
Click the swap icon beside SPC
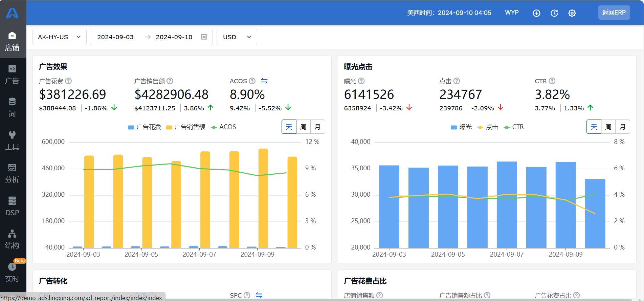(259, 295)
